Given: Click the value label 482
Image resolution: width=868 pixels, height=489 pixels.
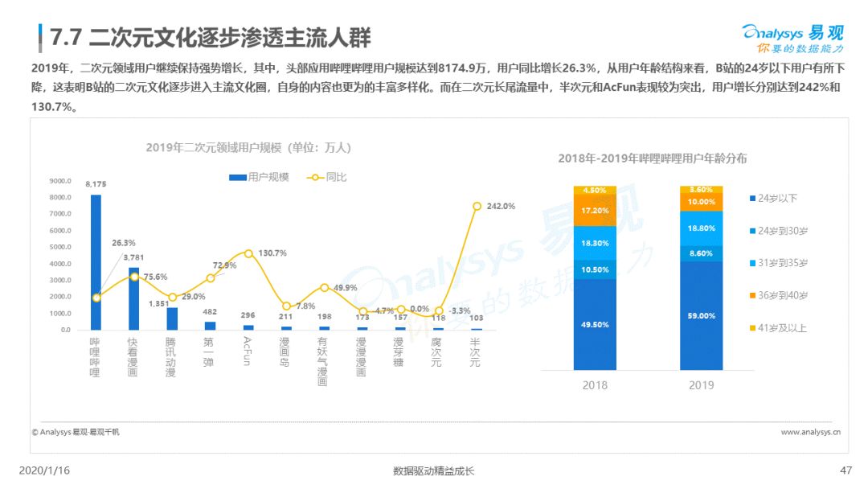Looking at the screenshot, I should pyautogui.click(x=210, y=312).
